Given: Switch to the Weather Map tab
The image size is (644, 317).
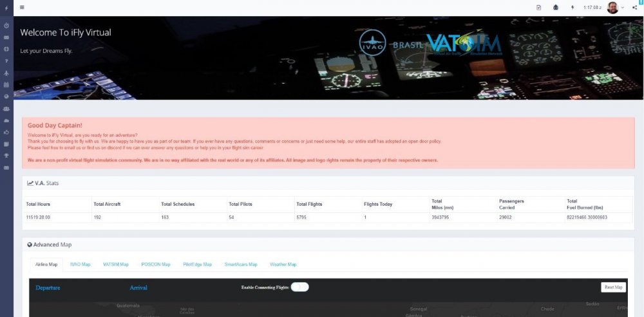Looking at the screenshot, I should (283, 264).
